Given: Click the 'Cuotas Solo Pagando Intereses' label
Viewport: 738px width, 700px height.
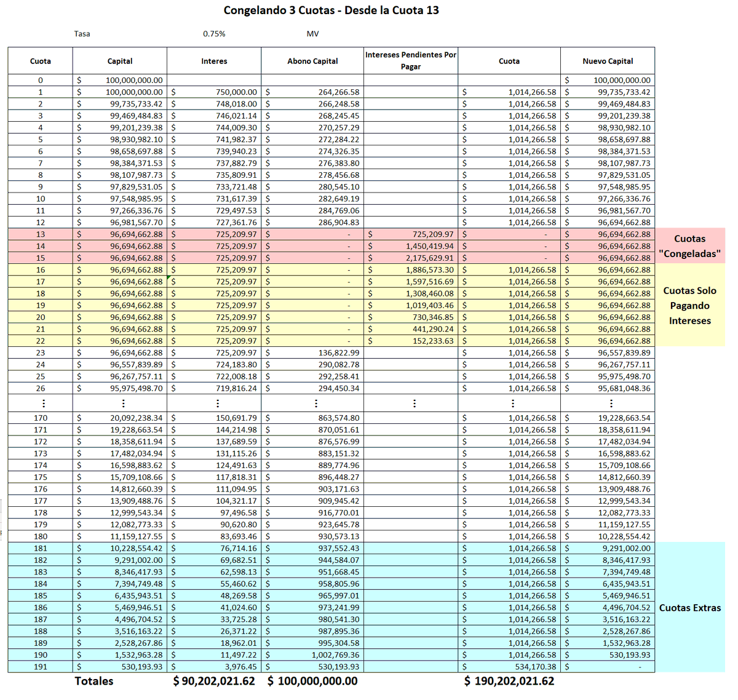Looking at the screenshot, I should [x=690, y=306].
